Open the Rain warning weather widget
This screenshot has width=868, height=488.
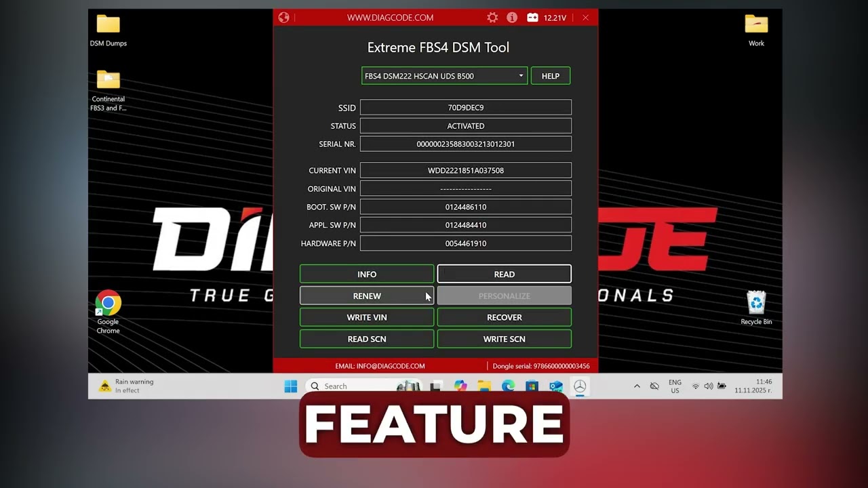click(127, 386)
